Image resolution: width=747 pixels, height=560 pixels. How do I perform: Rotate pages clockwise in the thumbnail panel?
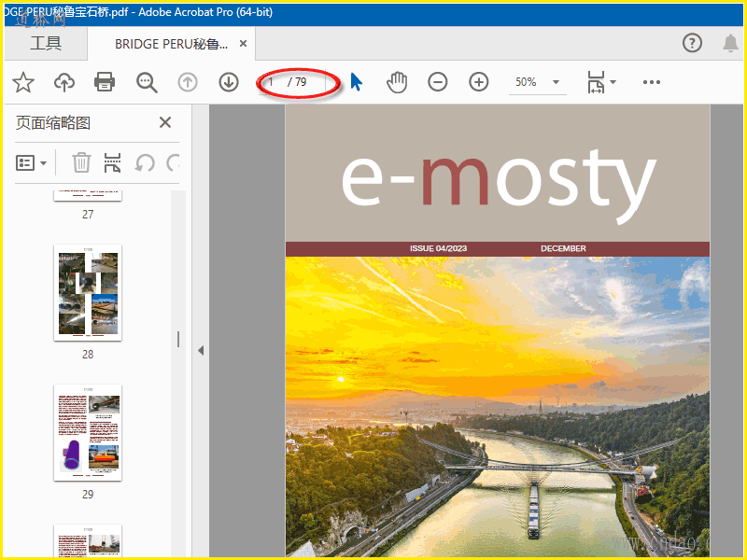point(174,162)
